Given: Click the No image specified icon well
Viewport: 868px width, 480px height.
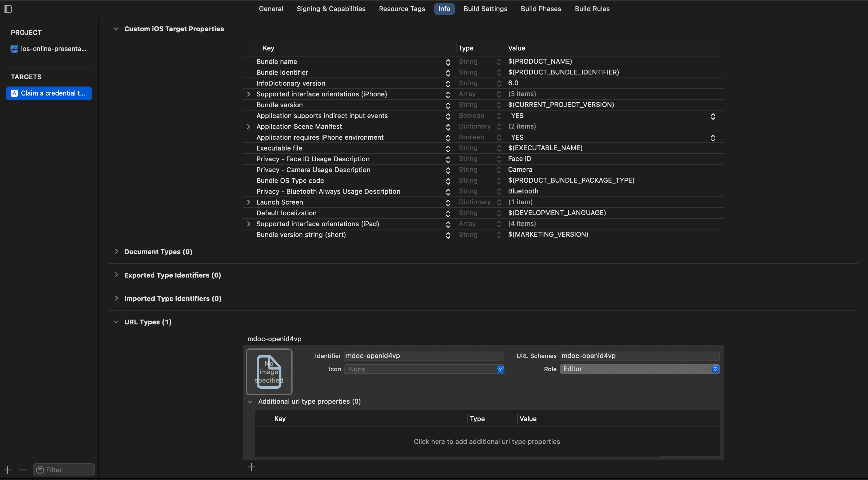Looking at the screenshot, I should pos(269,372).
